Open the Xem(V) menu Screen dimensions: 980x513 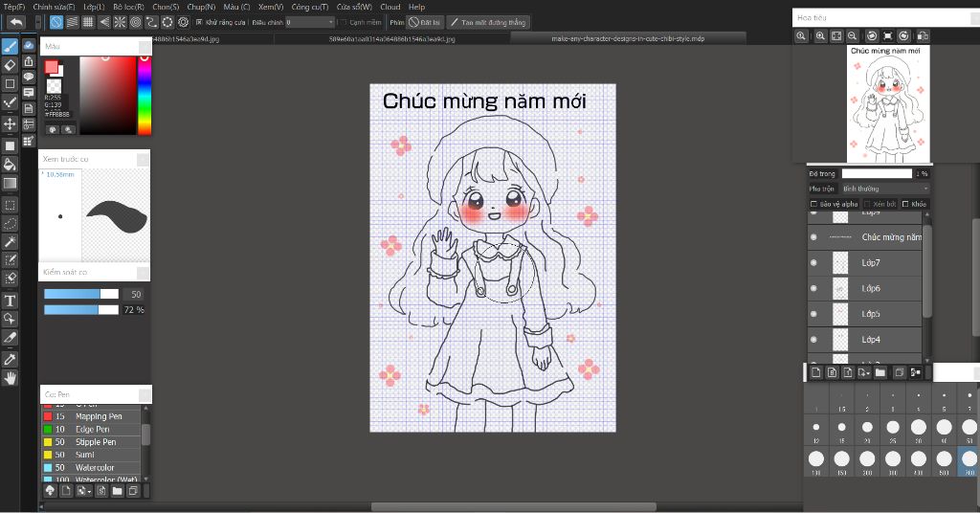(x=271, y=7)
